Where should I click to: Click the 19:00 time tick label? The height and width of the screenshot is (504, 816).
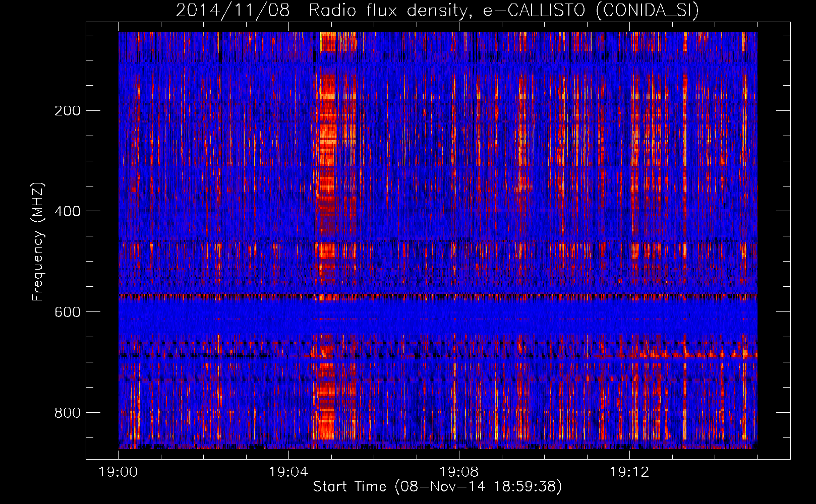pyautogui.click(x=118, y=472)
